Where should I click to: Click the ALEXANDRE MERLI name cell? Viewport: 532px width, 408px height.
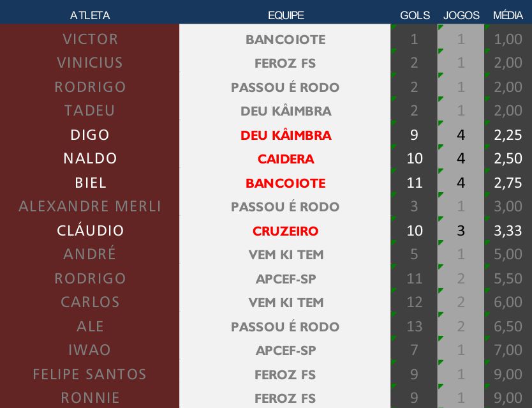90,206
